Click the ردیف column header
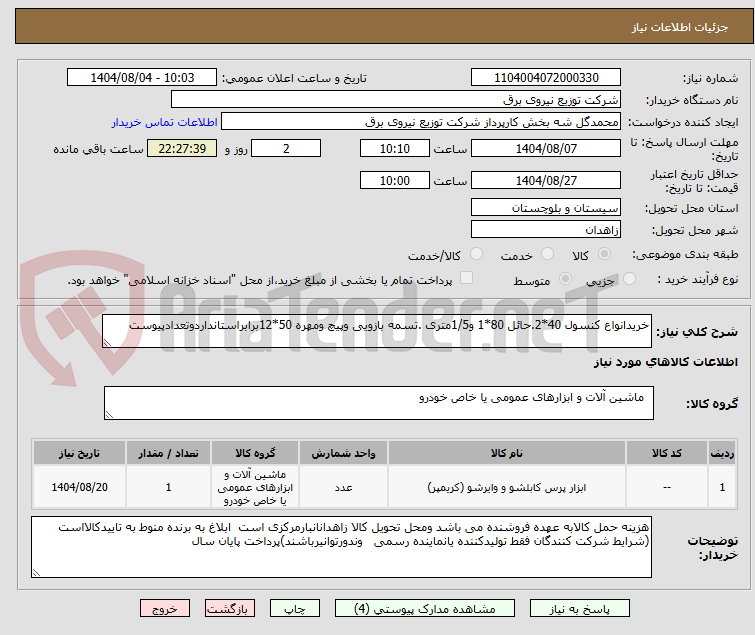 [722, 453]
